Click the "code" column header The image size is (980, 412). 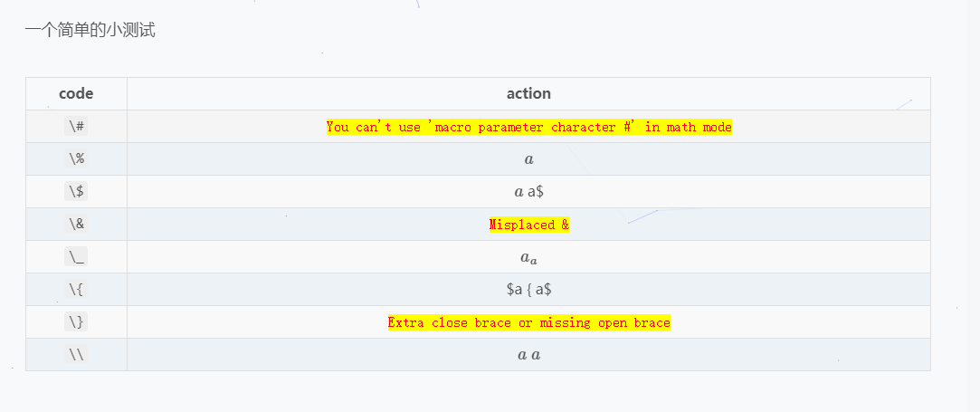(76, 93)
